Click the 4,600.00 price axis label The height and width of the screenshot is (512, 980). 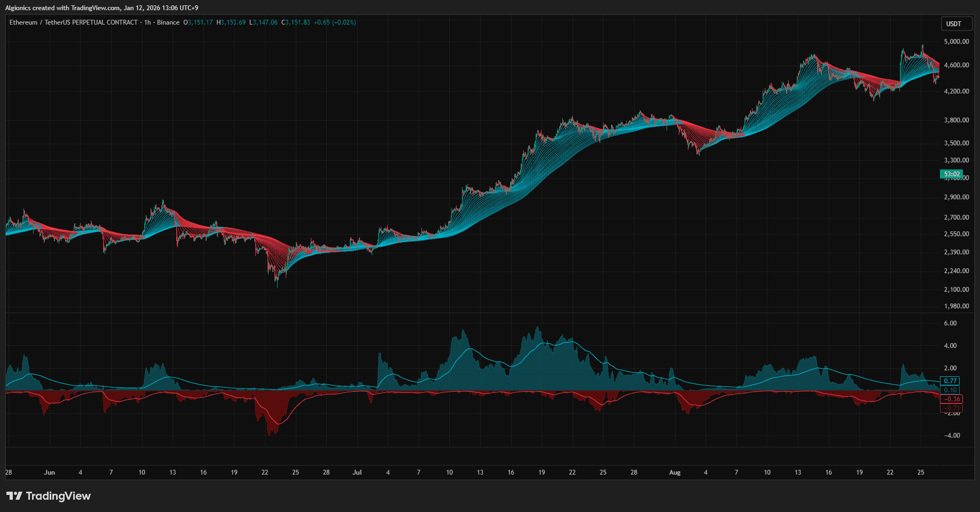[957, 65]
